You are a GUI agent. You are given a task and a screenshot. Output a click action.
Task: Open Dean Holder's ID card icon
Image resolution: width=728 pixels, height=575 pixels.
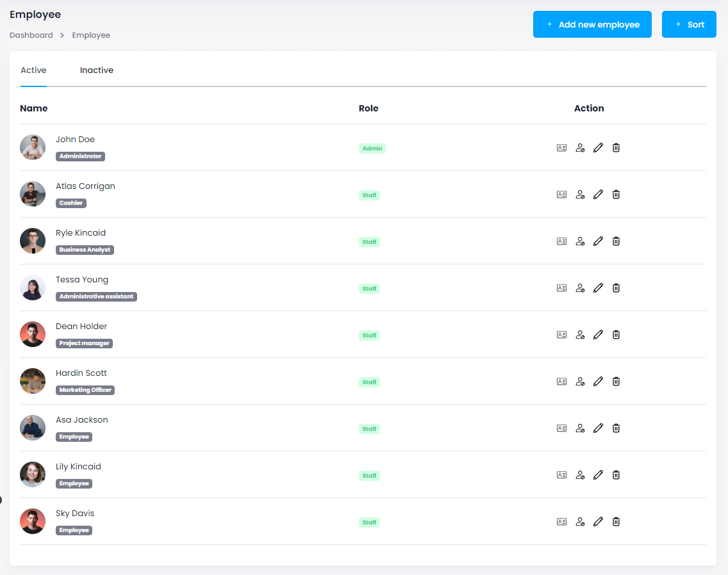(x=561, y=335)
